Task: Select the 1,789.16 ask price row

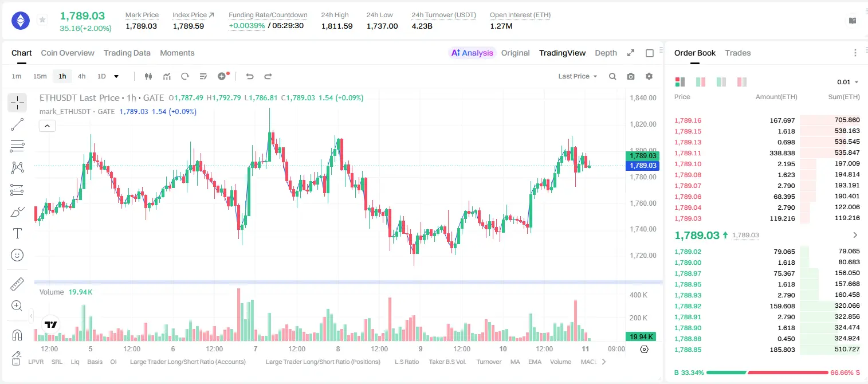Action: (x=767, y=120)
